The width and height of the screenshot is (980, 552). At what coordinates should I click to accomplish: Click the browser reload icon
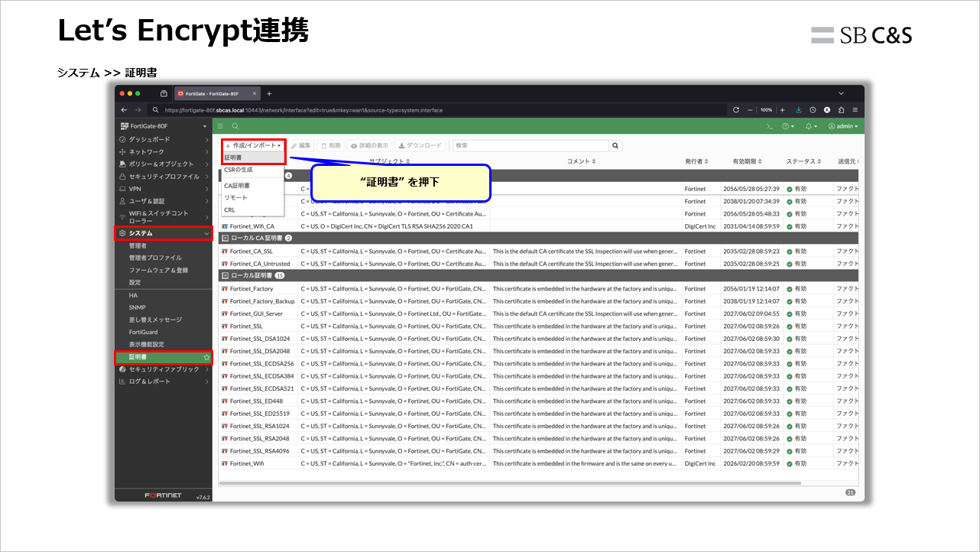736,110
